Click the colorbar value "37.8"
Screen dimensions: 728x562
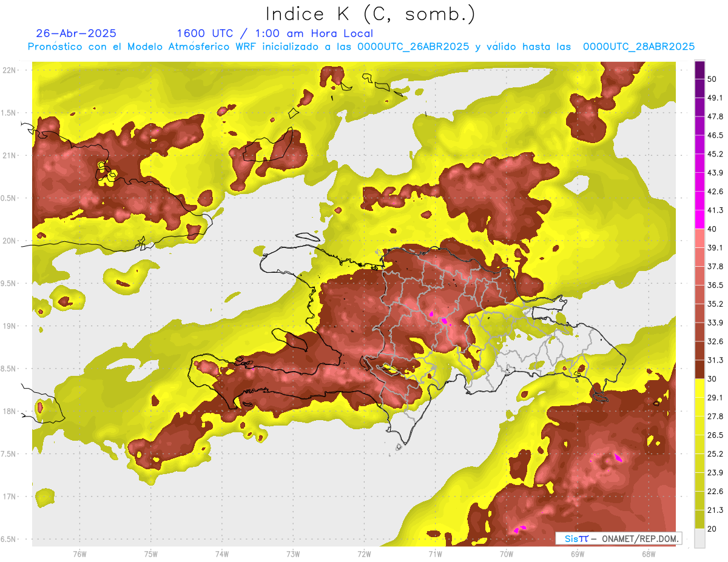tap(715, 266)
